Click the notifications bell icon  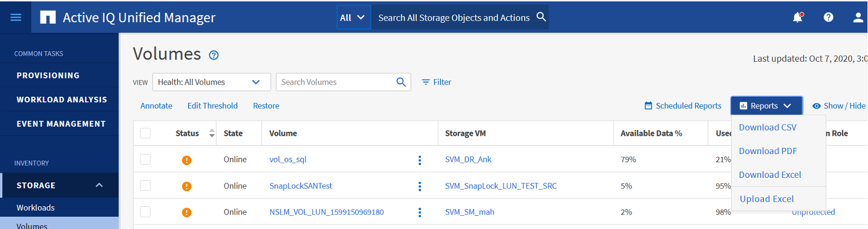pyautogui.click(x=797, y=17)
